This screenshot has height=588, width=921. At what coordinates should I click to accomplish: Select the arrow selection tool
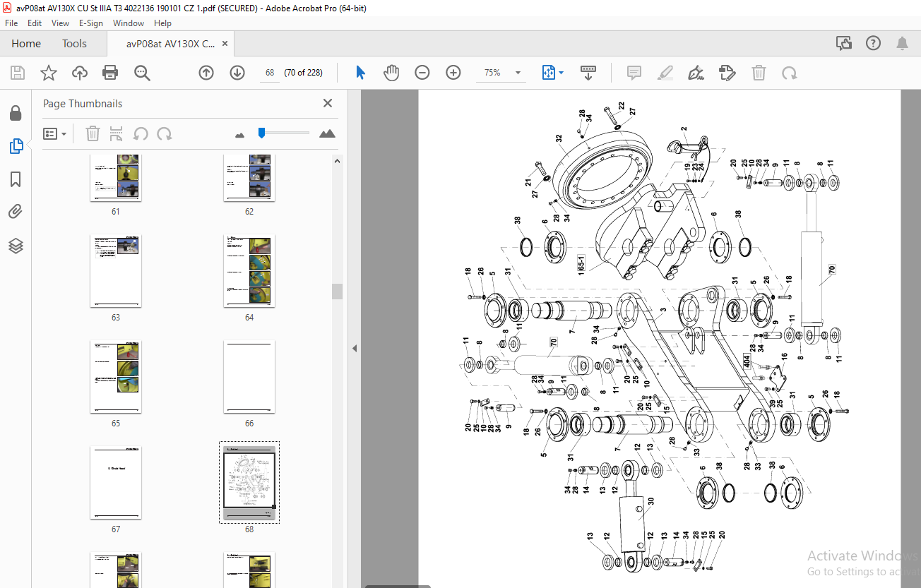pyautogui.click(x=361, y=73)
